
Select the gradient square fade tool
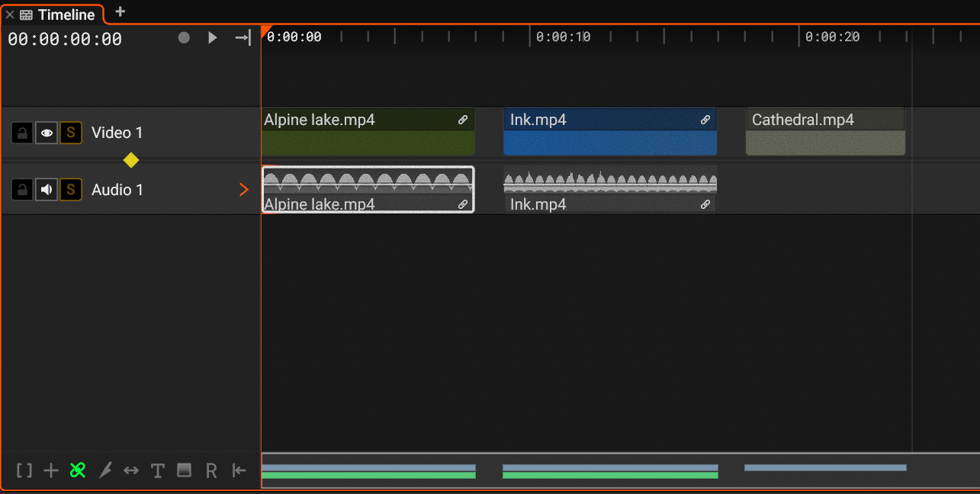(x=184, y=470)
